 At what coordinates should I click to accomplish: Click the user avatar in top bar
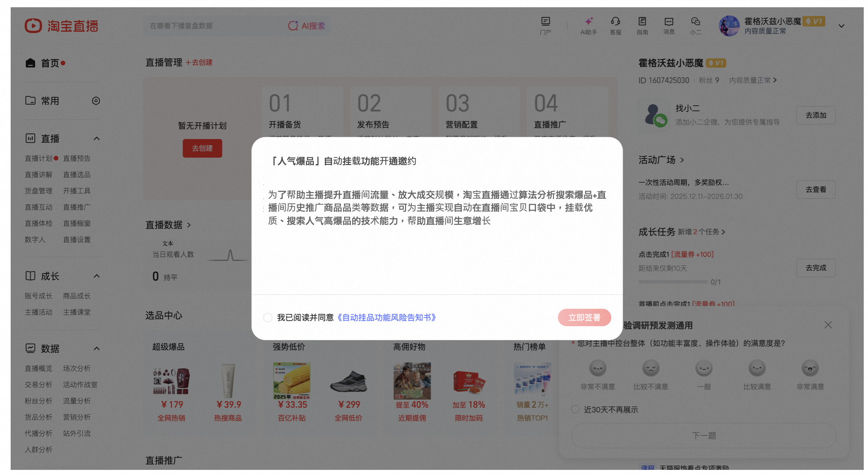[x=729, y=26]
